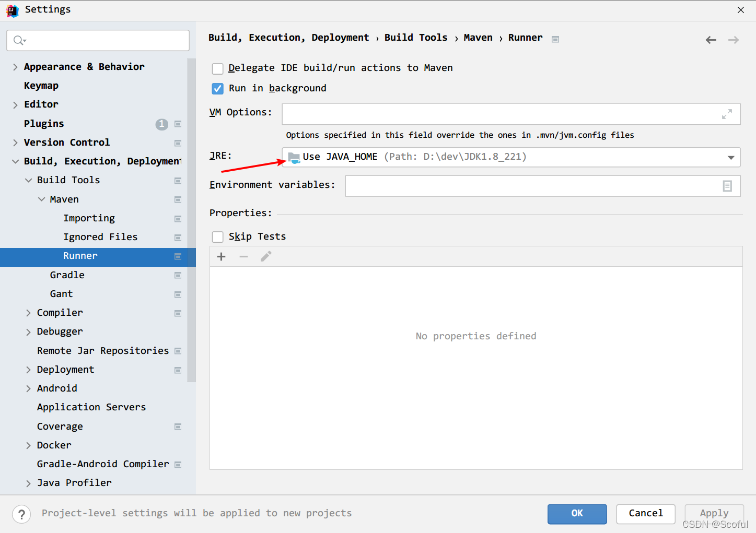This screenshot has width=756, height=533.
Task: Click the help question mark icon
Action: click(x=21, y=514)
